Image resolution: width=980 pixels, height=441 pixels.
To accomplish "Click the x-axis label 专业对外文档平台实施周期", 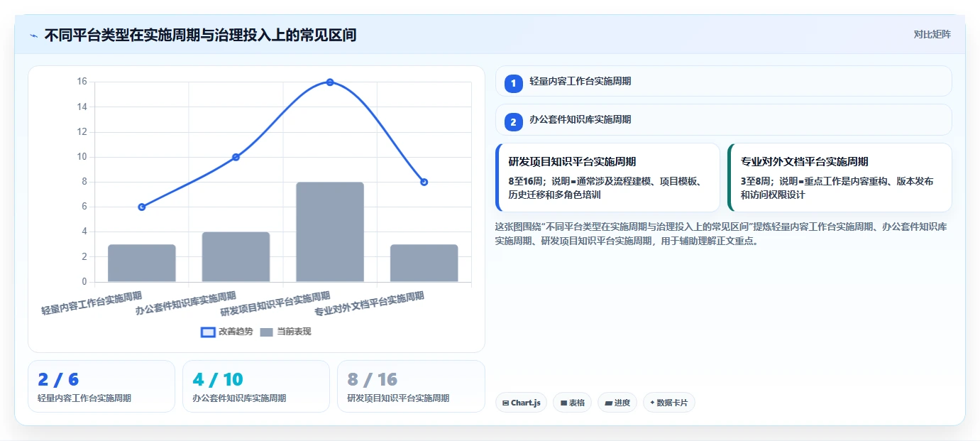I will pos(369,304).
